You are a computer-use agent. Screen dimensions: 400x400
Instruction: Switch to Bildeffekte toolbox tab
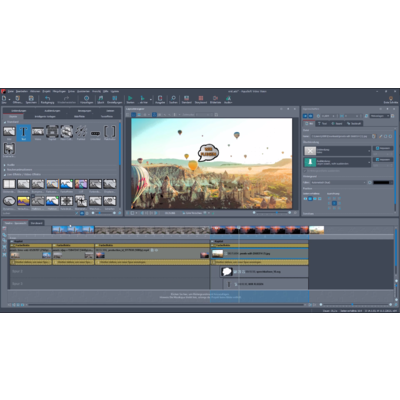pyautogui.click(x=79, y=117)
